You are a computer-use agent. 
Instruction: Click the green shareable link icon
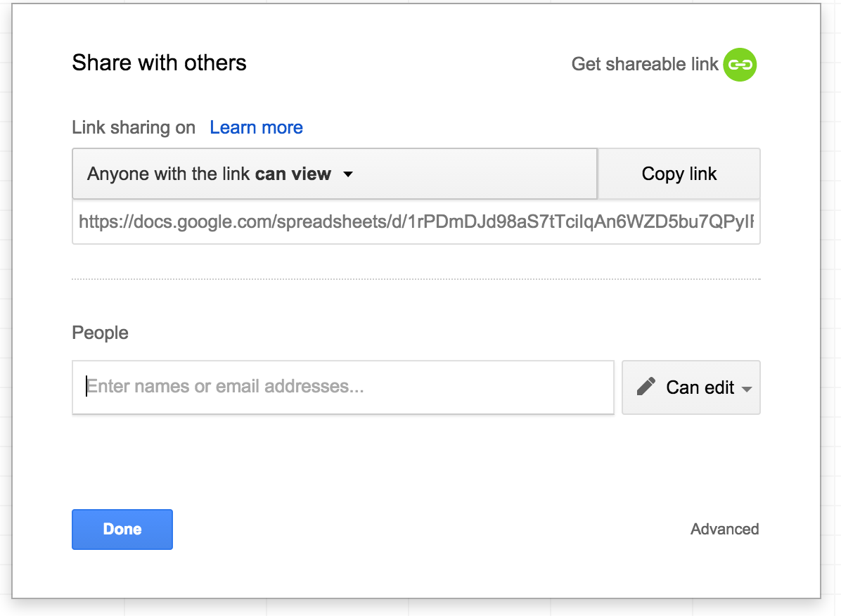[x=740, y=65]
